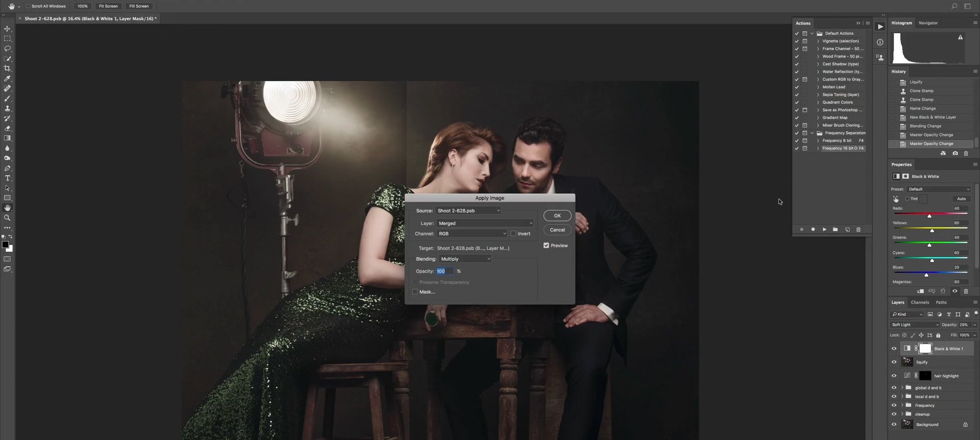Switch to the Paths tab
980x440 pixels.
[941, 302]
